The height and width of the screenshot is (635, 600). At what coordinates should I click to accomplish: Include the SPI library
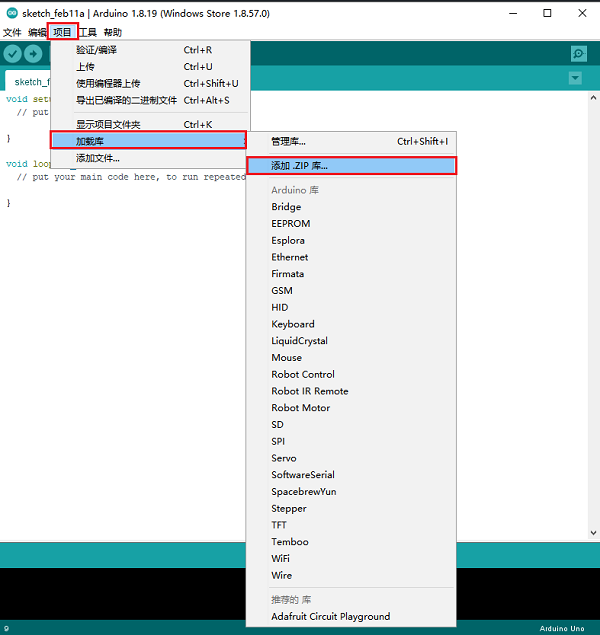pyautogui.click(x=351, y=441)
